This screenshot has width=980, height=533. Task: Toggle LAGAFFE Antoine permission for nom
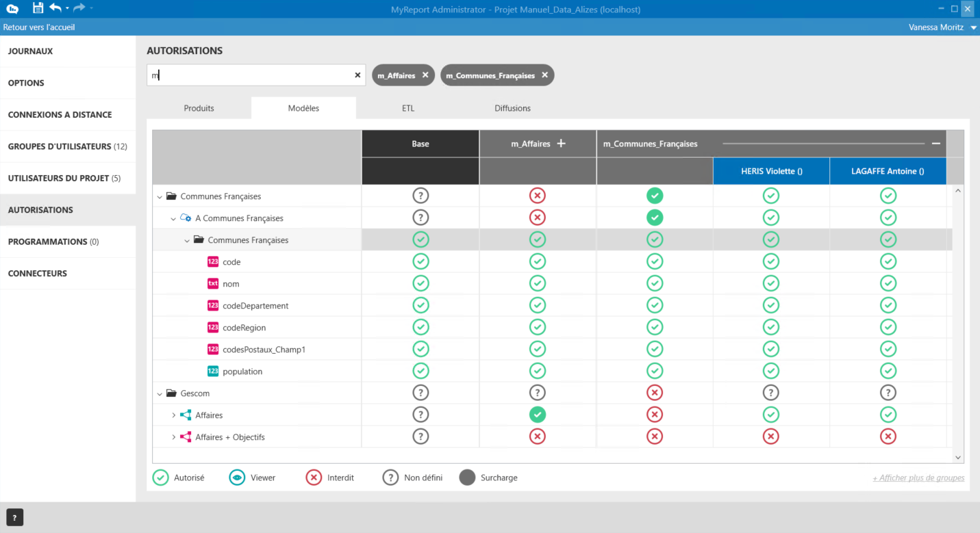coord(888,284)
